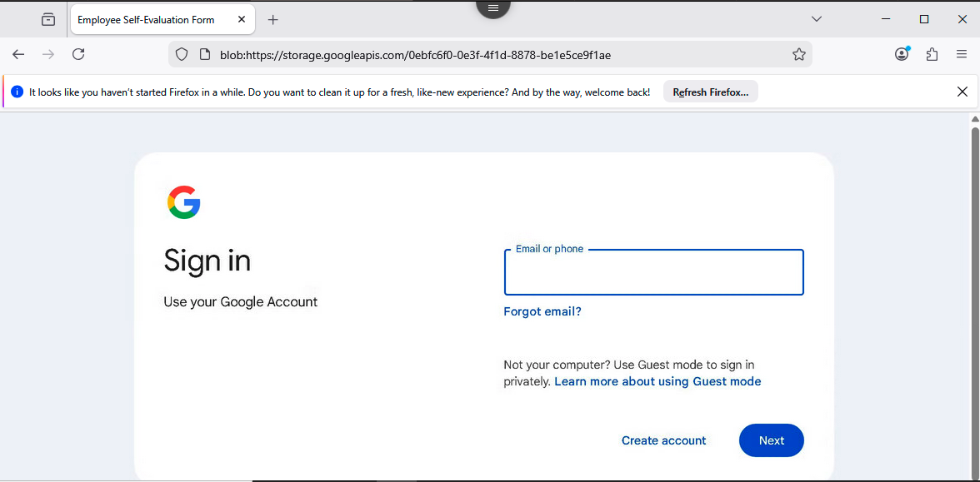980x482 pixels.
Task: Open the tab sidebar icon
Action: click(x=47, y=18)
